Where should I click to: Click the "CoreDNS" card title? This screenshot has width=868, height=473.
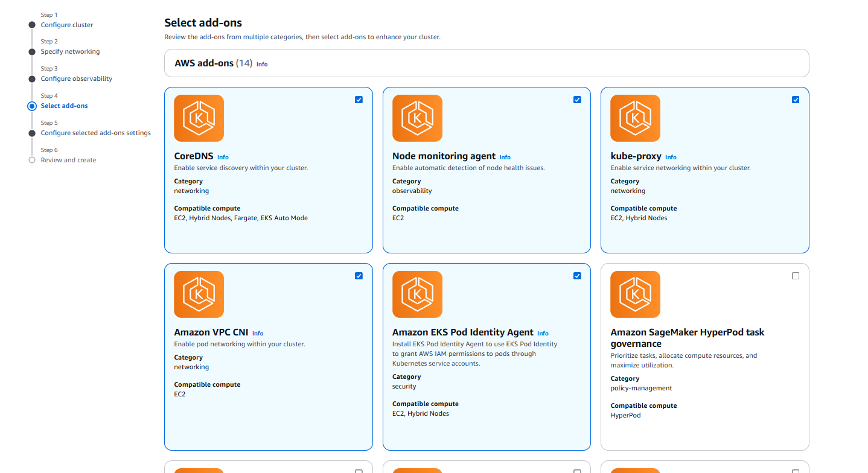click(x=194, y=156)
